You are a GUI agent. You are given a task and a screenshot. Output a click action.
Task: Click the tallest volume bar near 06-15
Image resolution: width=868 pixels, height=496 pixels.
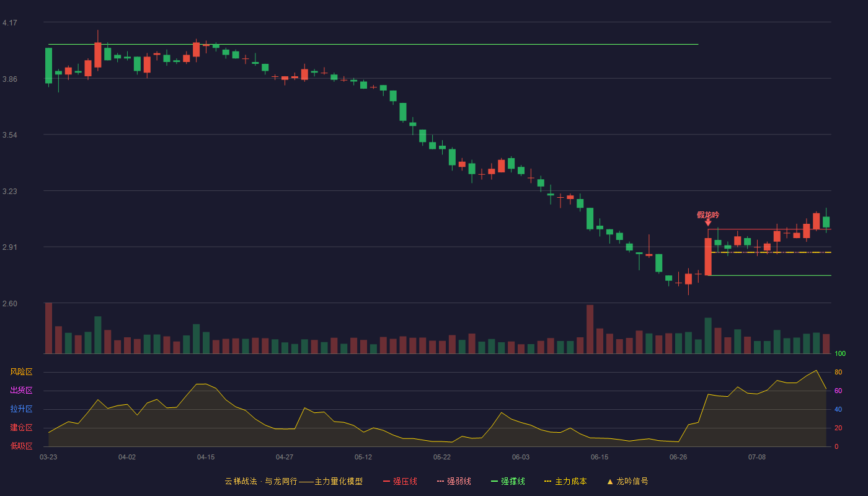pyautogui.click(x=590, y=329)
